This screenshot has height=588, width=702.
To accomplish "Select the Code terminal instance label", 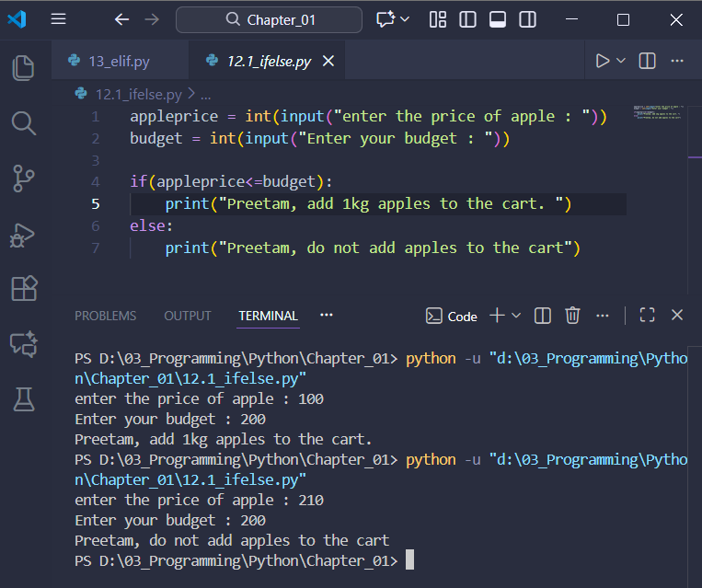I will click(x=452, y=317).
